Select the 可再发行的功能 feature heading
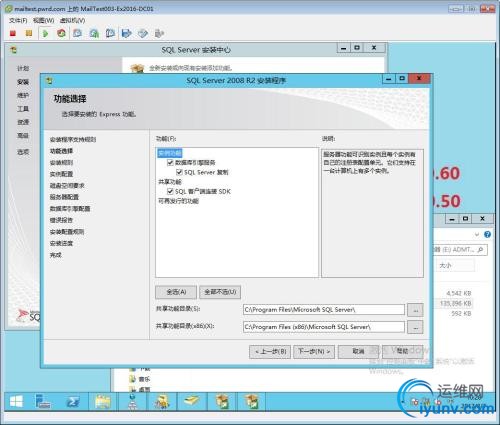The width and height of the screenshot is (500, 425). [178, 201]
